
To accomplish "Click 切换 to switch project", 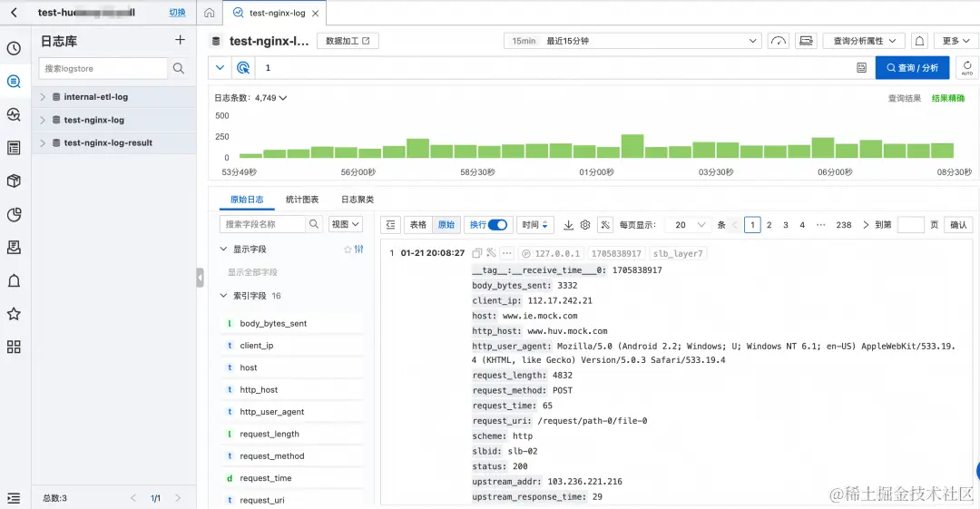I will (x=178, y=13).
